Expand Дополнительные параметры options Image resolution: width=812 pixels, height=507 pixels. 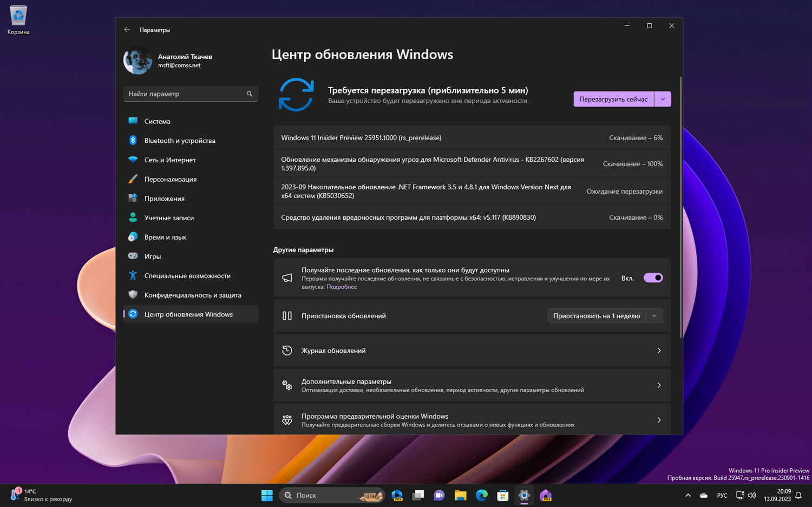pyautogui.click(x=472, y=385)
